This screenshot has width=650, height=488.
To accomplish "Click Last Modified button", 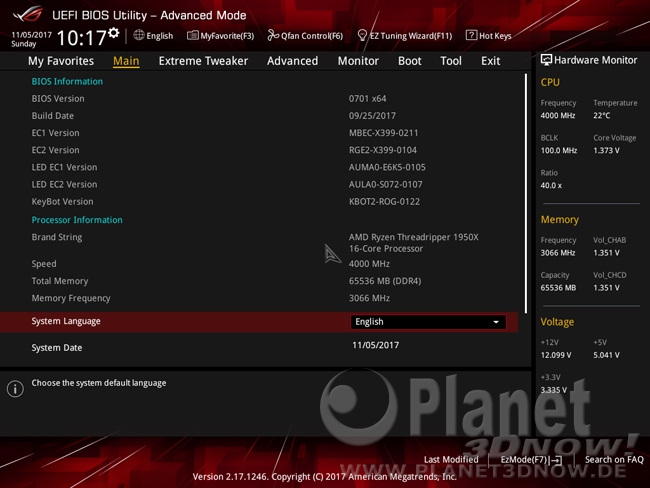I will point(451,459).
